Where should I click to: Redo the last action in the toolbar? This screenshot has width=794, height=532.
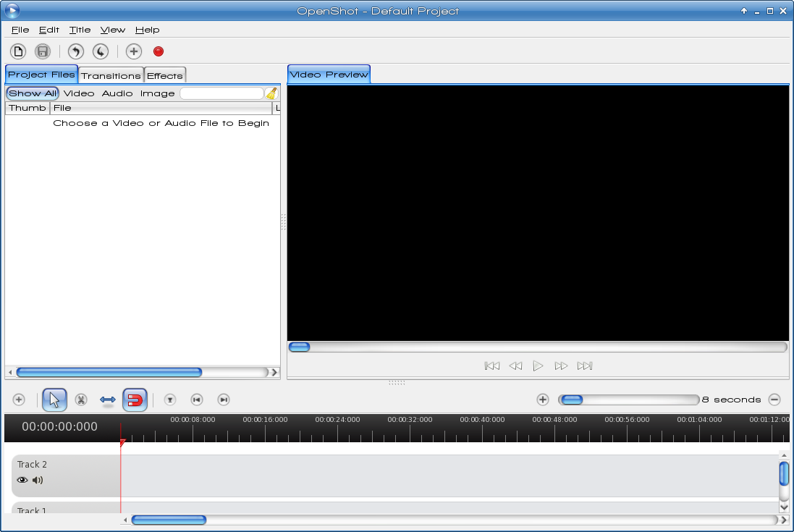[101, 51]
